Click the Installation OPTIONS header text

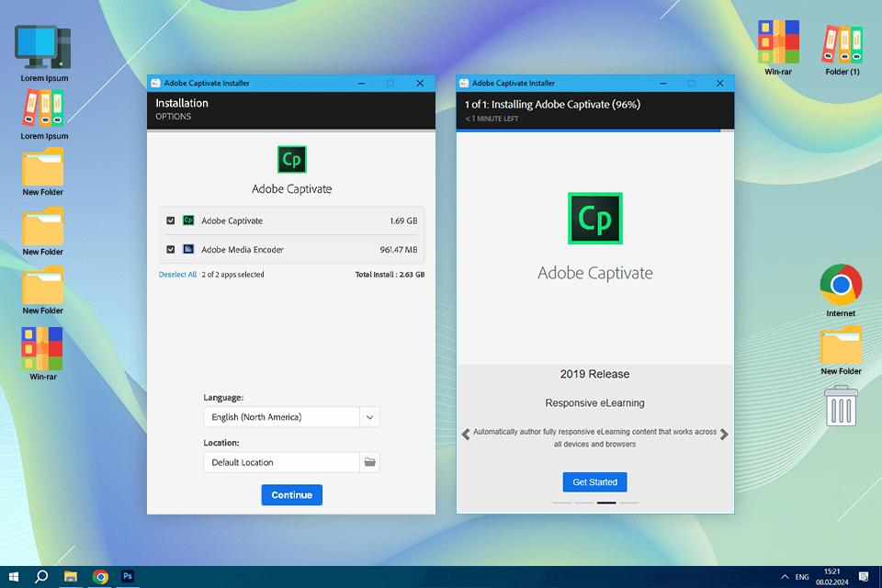point(182,109)
